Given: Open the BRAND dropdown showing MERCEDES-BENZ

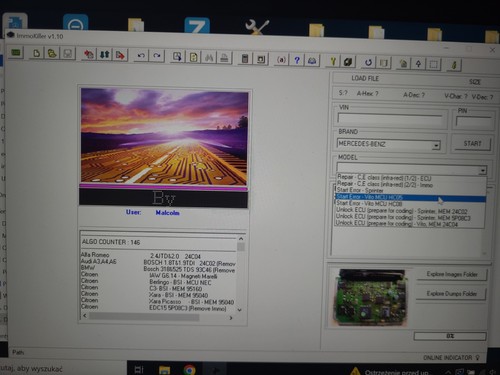Looking at the screenshot, I should (x=436, y=145).
